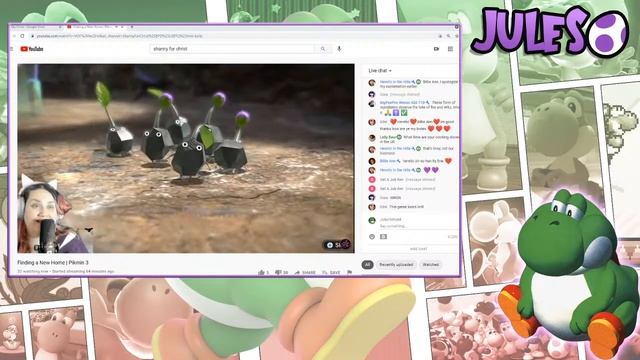Like the Pikmin 3 video
Viewport: 640px width, 360px height.
pyautogui.click(x=263, y=272)
